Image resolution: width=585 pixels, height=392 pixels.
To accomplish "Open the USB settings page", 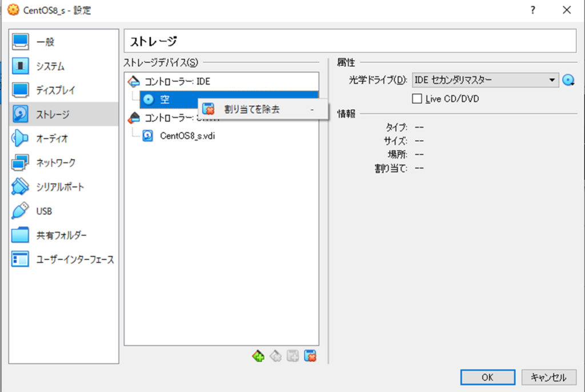I will click(x=64, y=211).
